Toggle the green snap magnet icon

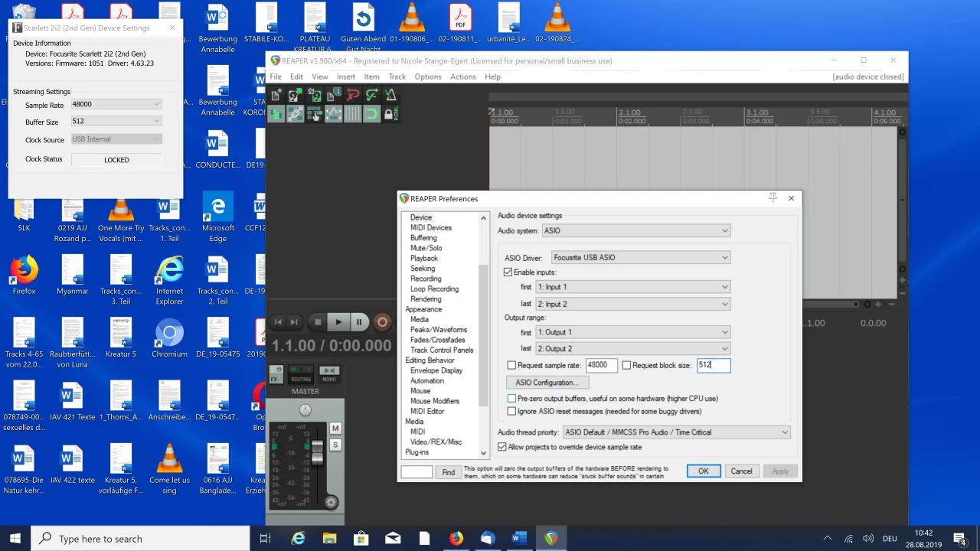click(x=371, y=114)
